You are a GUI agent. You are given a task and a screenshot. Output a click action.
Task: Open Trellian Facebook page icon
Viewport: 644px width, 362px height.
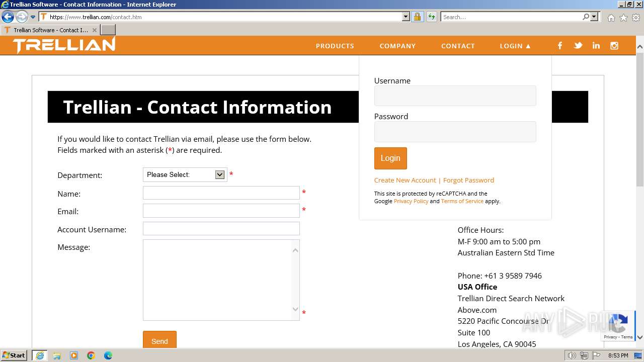pos(560,46)
